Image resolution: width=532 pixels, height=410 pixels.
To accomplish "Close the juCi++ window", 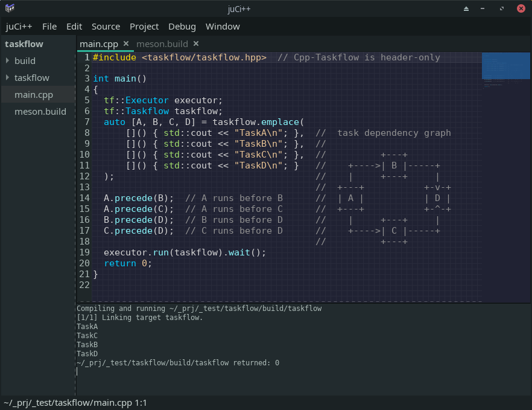I will [x=521, y=8].
